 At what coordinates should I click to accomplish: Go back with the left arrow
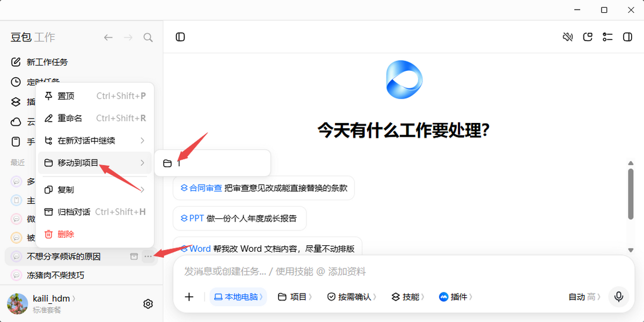[x=108, y=38]
